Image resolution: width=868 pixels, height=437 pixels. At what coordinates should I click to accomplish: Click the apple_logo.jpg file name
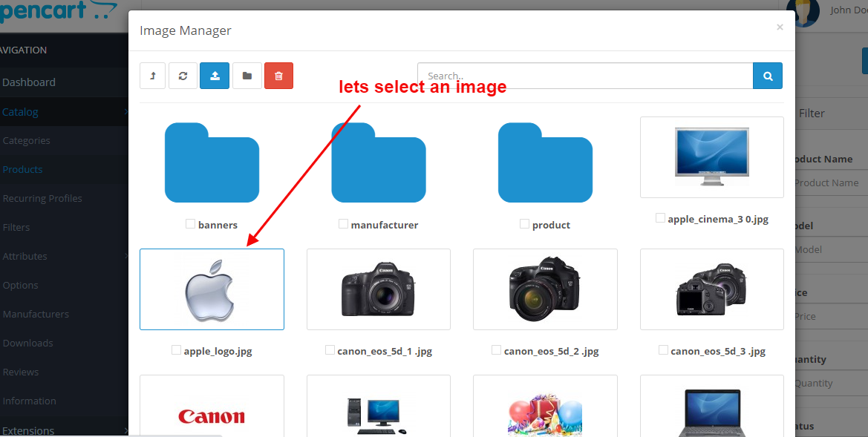218,351
